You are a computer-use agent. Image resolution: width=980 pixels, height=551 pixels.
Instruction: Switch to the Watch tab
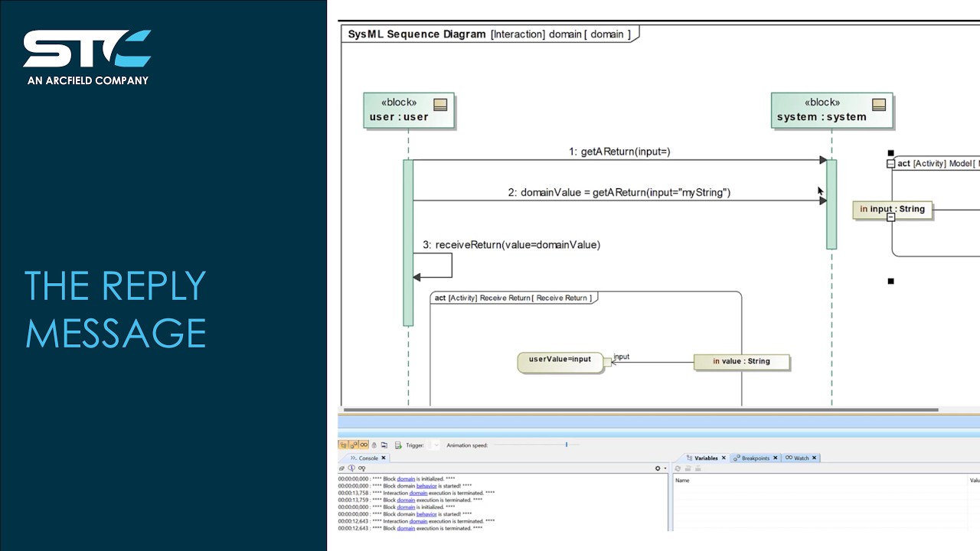click(x=801, y=458)
